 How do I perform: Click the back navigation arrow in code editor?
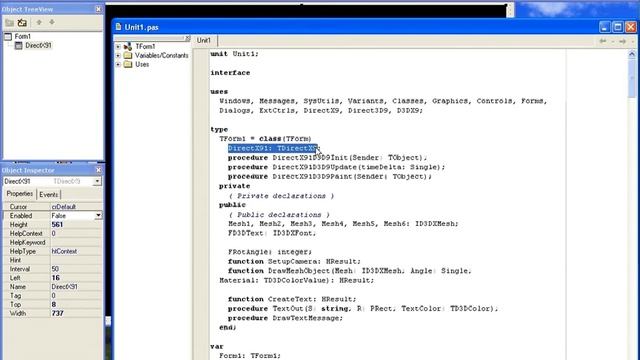click(602, 41)
